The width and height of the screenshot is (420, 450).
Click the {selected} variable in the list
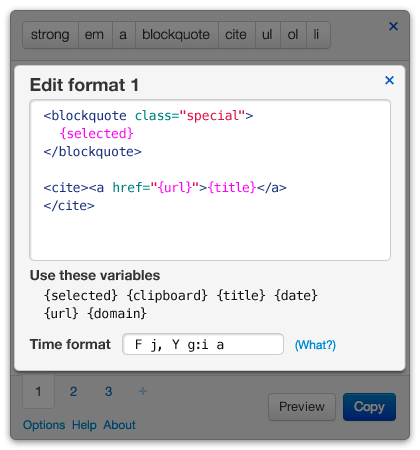point(81,295)
